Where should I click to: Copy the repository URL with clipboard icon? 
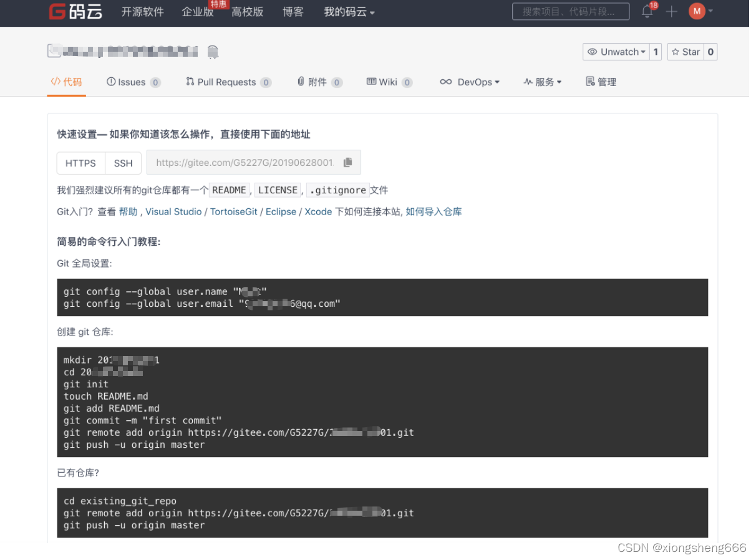(x=348, y=162)
